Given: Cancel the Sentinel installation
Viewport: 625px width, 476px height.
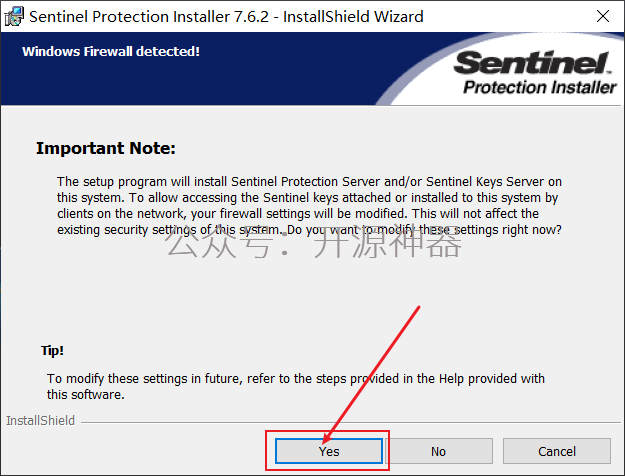Looking at the screenshot, I should [556, 451].
